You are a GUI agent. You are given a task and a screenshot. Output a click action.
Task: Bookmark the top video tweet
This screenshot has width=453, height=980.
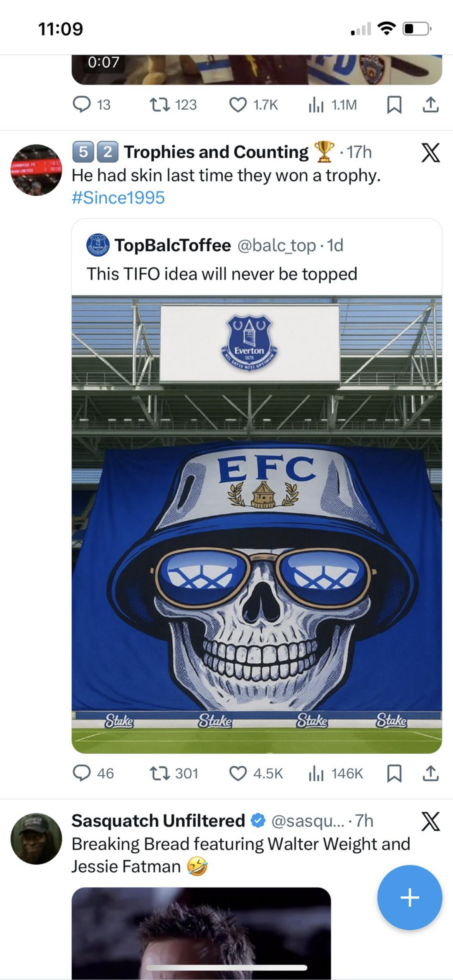point(394,105)
